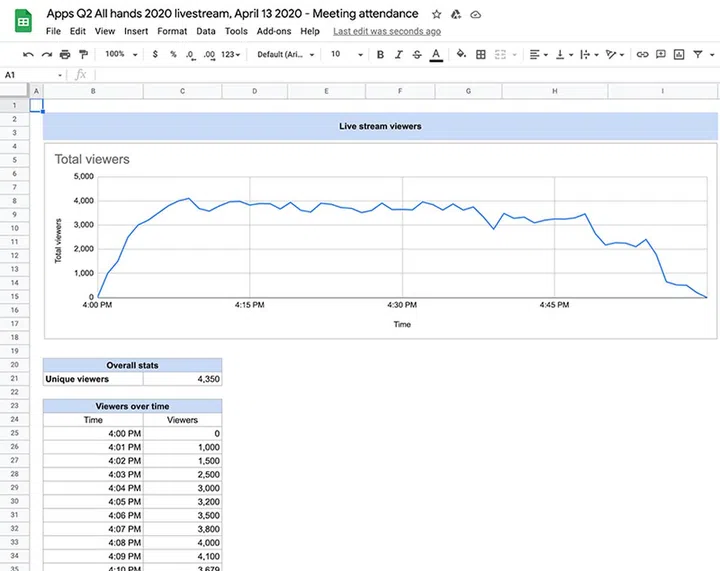The image size is (720, 571).
Task: Open the zoom level 100% dropdown
Action: [x=119, y=54]
